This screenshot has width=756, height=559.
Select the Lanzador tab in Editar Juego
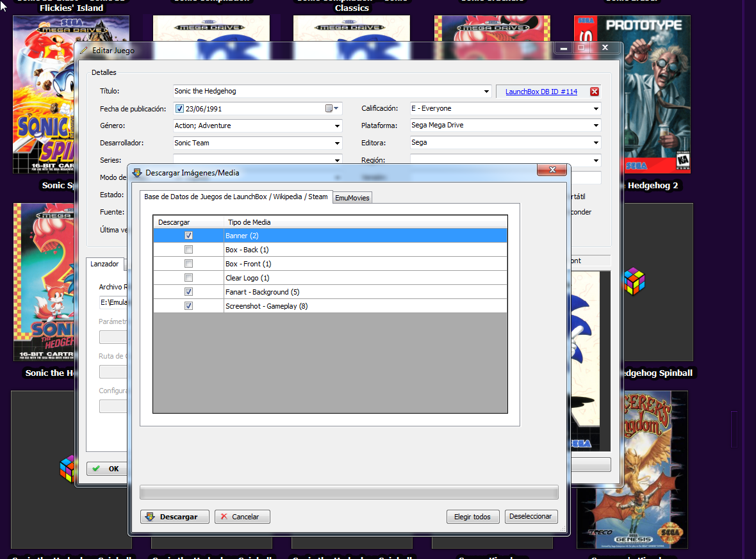coord(104,264)
